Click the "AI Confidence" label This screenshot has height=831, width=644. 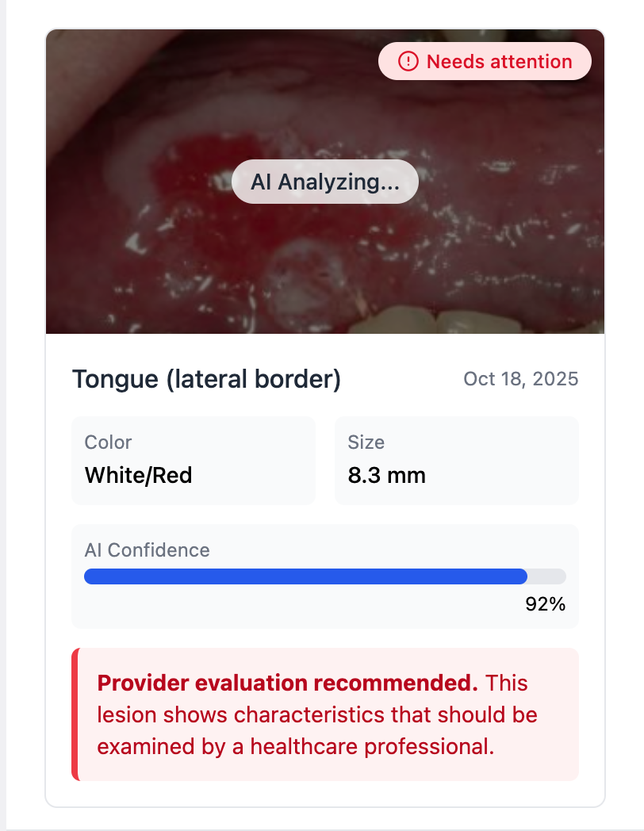[147, 550]
